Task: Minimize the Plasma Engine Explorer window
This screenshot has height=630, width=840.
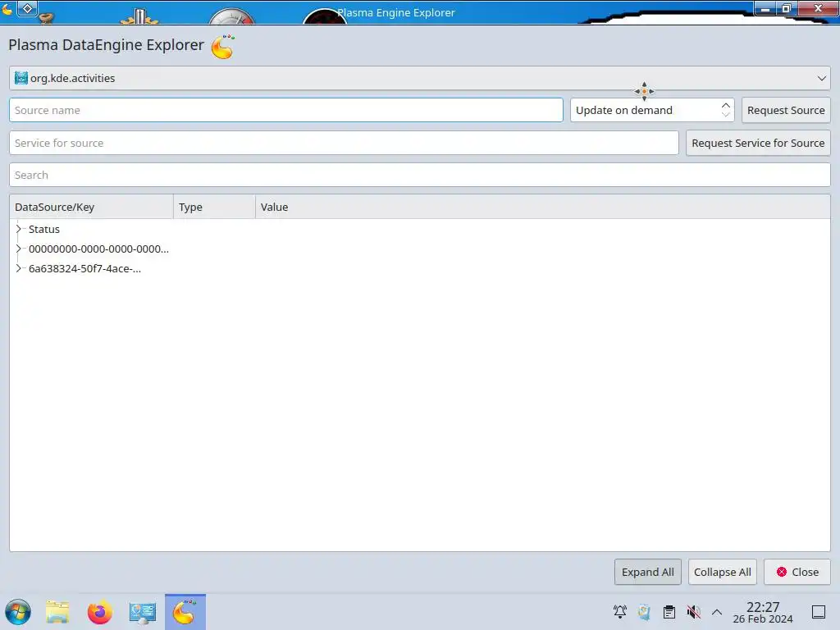Action: (x=765, y=8)
